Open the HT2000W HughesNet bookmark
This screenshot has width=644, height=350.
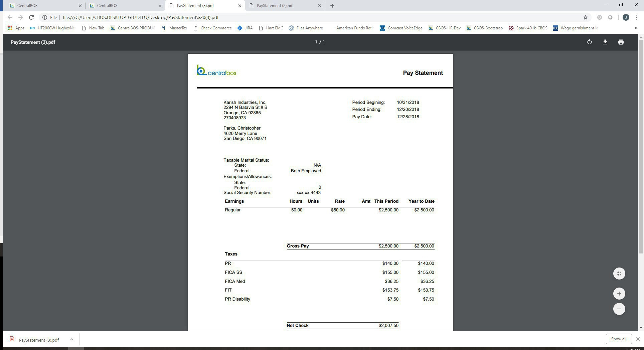click(52, 28)
